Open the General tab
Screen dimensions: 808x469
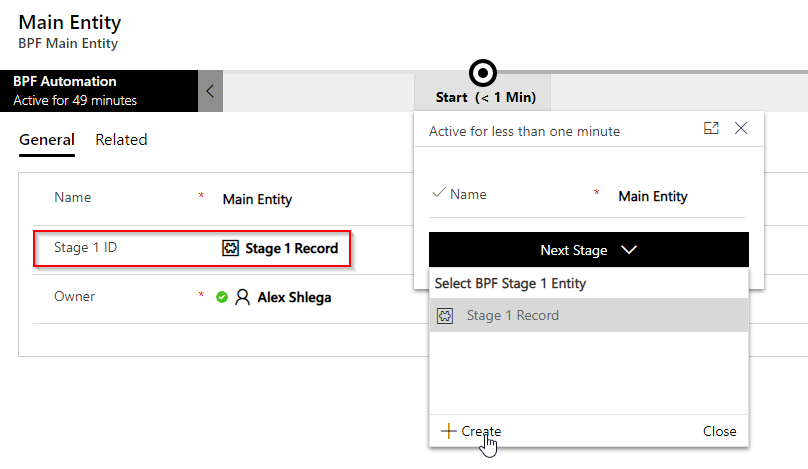[x=46, y=140]
